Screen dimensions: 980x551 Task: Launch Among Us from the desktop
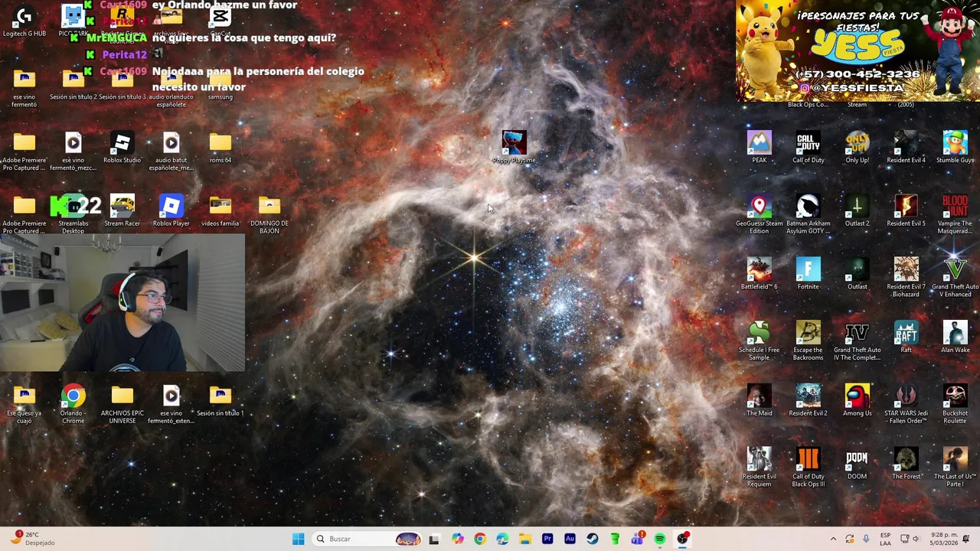point(857,401)
